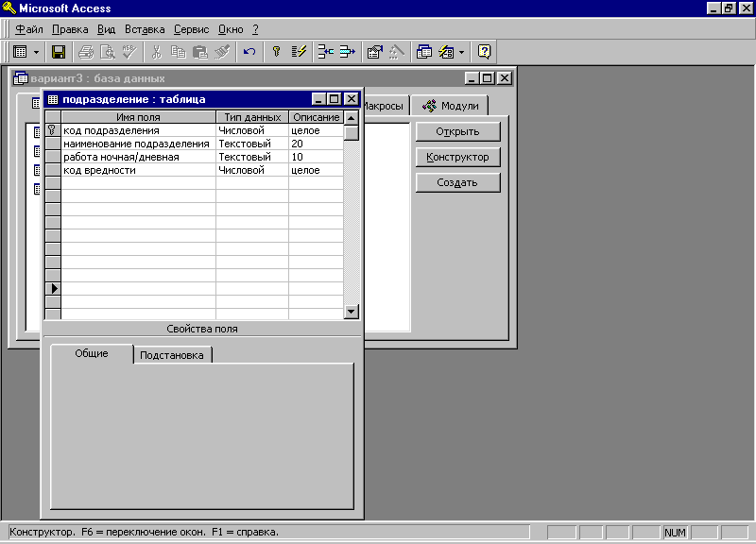Click data type Текстовый for работа ночная/дневная
The height and width of the screenshot is (544, 756).
pos(252,157)
